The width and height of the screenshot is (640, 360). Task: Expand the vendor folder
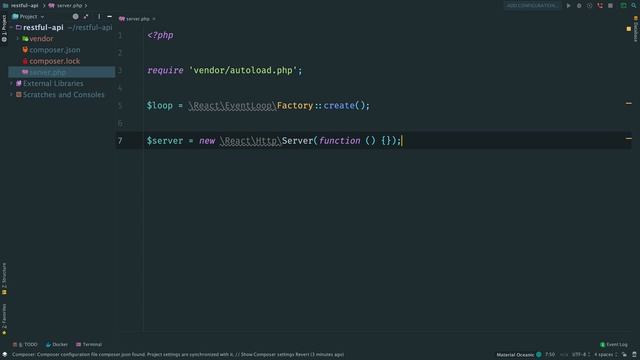click(18, 39)
